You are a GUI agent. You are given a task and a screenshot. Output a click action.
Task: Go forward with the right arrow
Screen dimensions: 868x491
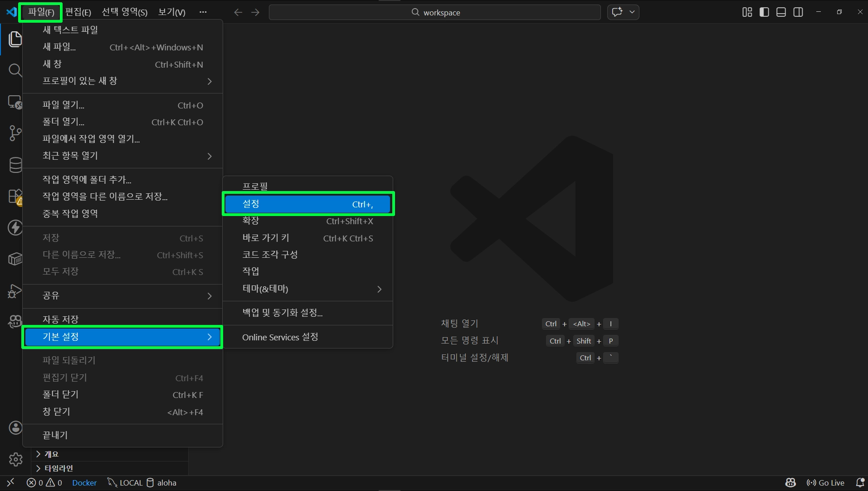(x=255, y=12)
